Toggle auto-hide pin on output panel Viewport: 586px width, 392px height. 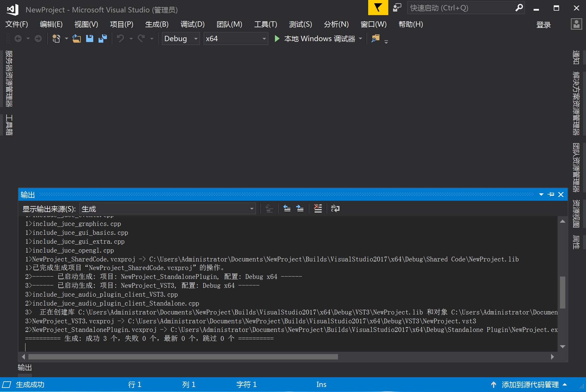(x=551, y=195)
